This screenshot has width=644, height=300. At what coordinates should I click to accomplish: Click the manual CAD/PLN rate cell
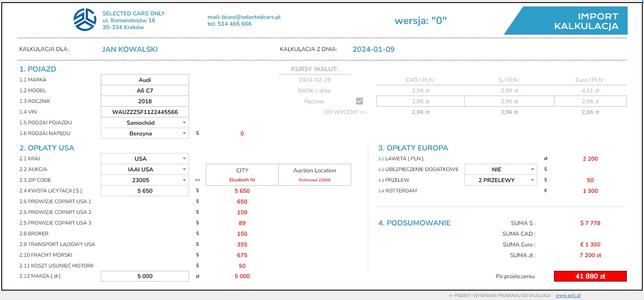420,101
